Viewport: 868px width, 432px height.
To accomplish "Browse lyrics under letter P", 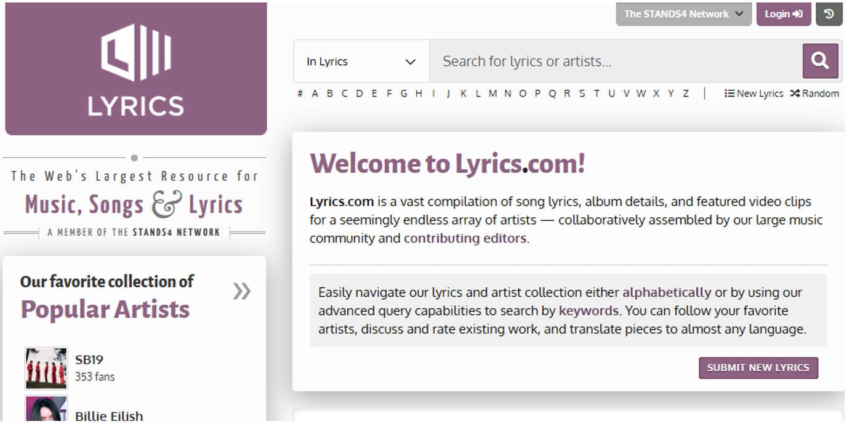I will coord(537,94).
